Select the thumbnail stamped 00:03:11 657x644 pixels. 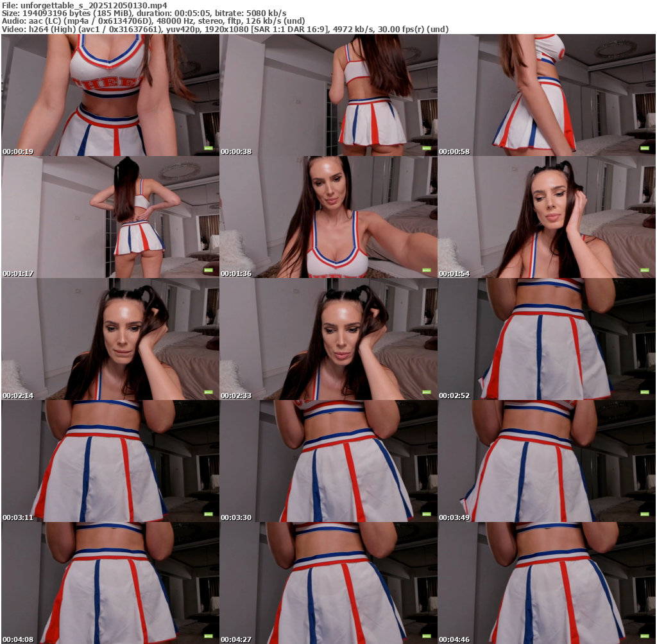(110, 461)
